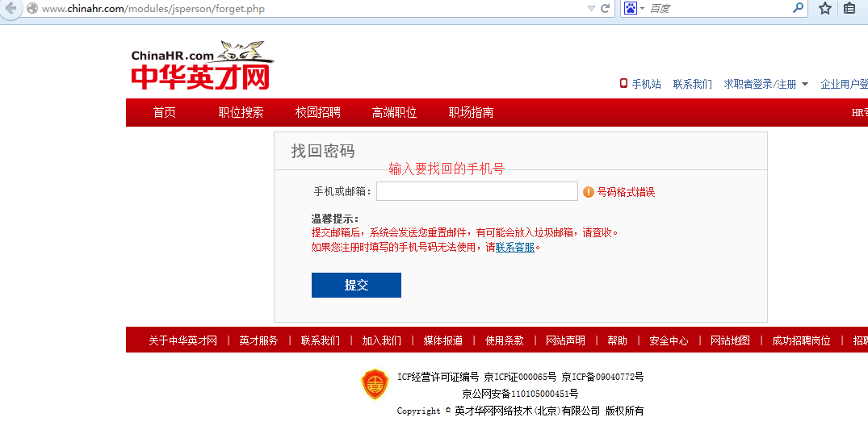Viewport: 868px width, 434px height.
Task: Click the 京ICP备09040772号 text
Action: [602, 377]
